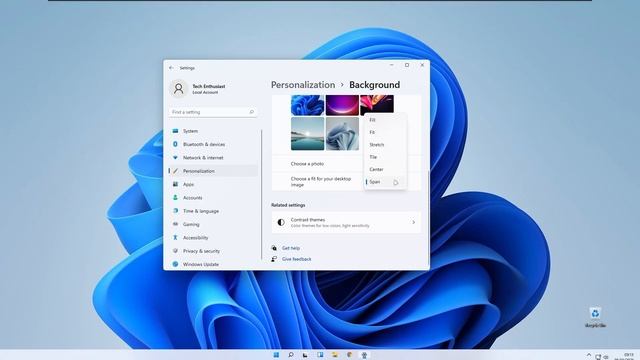The height and width of the screenshot is (360, 640).
Task: Click the Choose a photo row
Action: [x=318, y=164]
